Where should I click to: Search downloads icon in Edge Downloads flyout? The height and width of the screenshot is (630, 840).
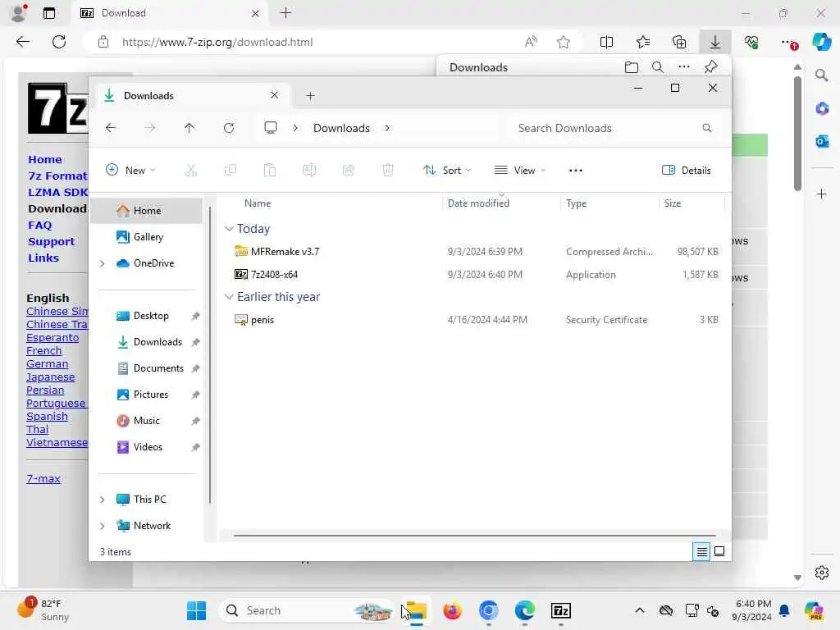pyautogui.click(x=658, y=67)
